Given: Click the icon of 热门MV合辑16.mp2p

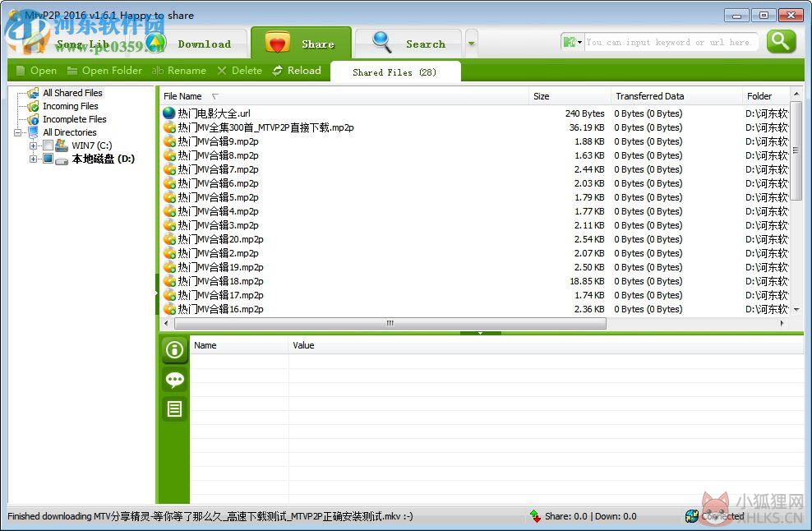Looking at the screenshot, I should point(168,309).
